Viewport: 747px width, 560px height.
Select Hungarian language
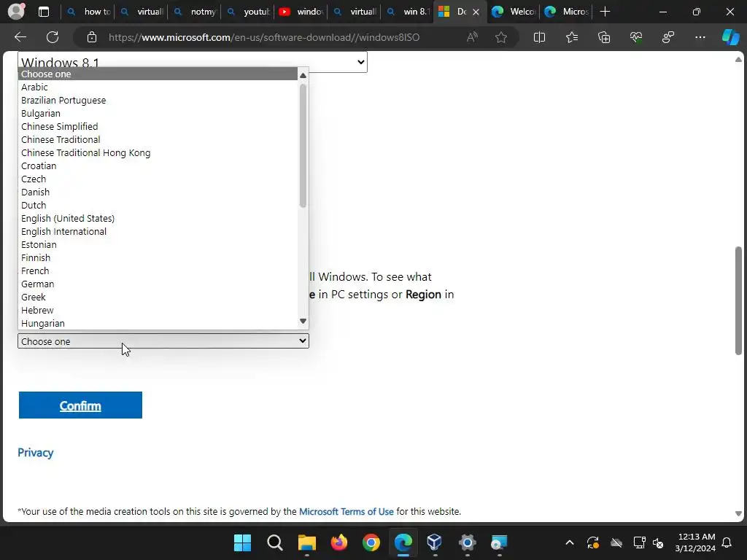[x=158, y=323]
